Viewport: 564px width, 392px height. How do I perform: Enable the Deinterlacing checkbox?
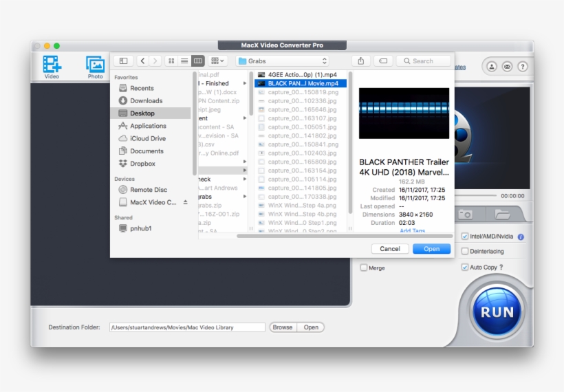point(465,251)
